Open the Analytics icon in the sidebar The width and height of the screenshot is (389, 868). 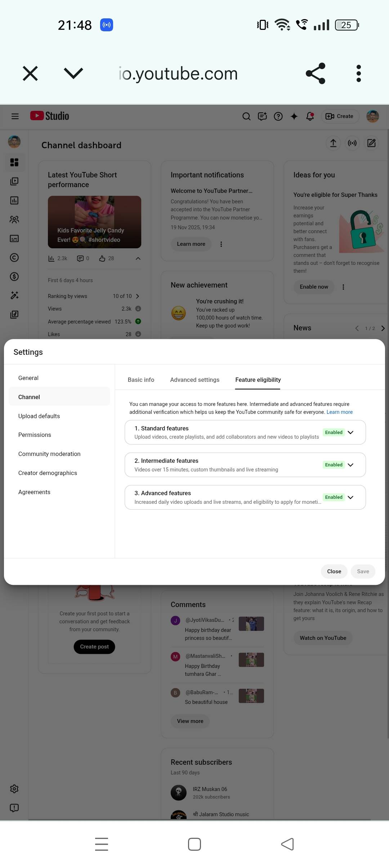(14, 200)
